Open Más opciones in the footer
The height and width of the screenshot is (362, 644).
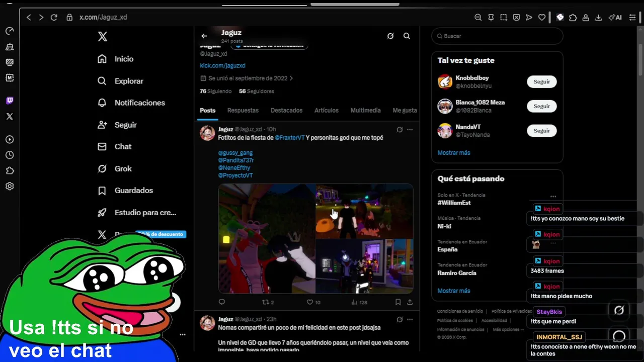click(x=508, y=330)
